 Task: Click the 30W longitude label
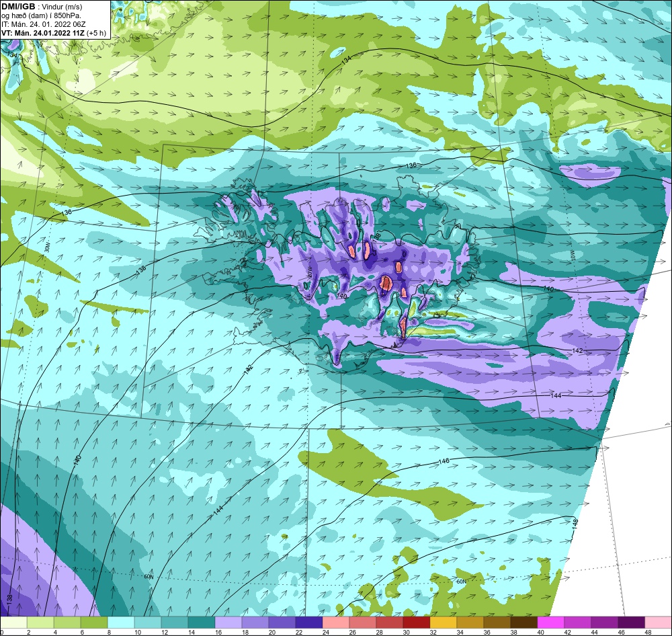click(47, 247)
